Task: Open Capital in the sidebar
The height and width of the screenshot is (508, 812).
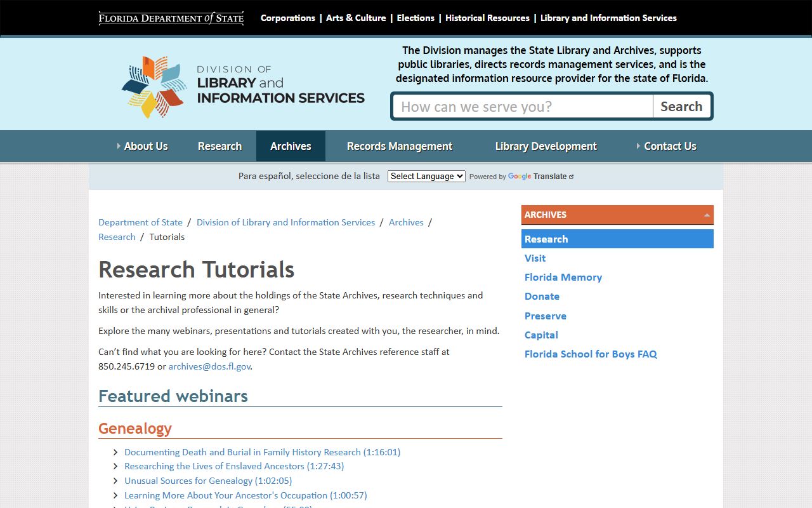Action: coord(541,335)
